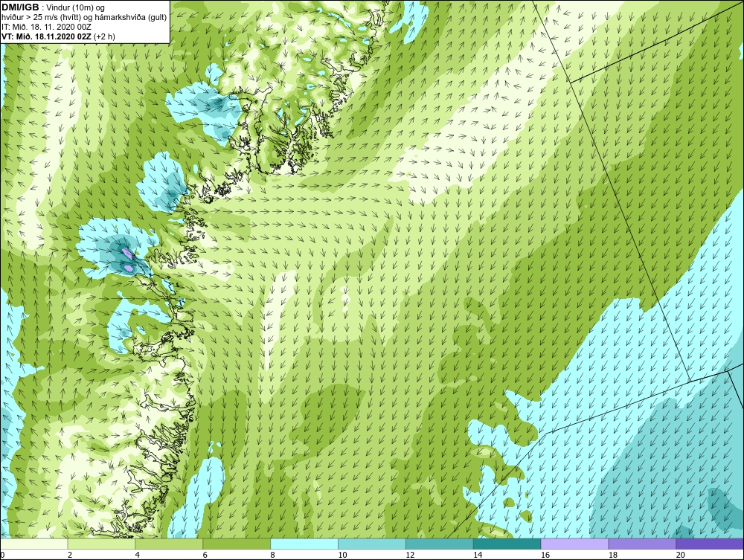
Task: Click the legend scale value 0
Action: pos(2,555)
